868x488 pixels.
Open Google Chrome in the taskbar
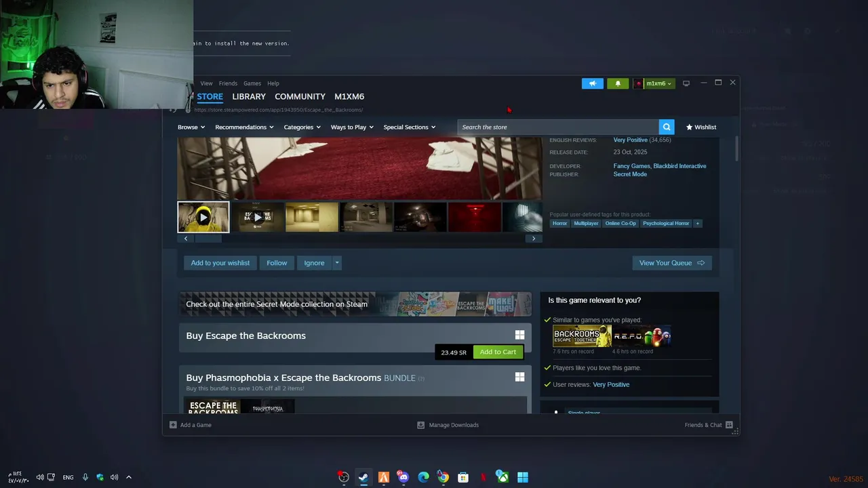[443, 477]
